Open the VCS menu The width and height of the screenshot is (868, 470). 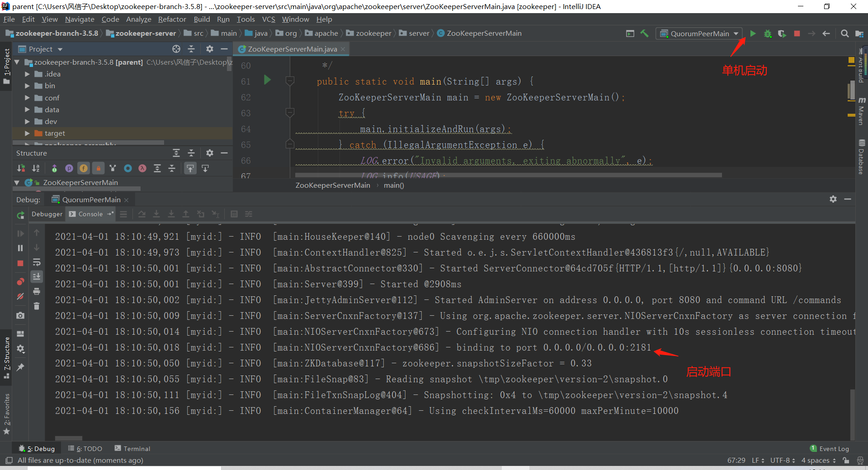coord(269,19)
